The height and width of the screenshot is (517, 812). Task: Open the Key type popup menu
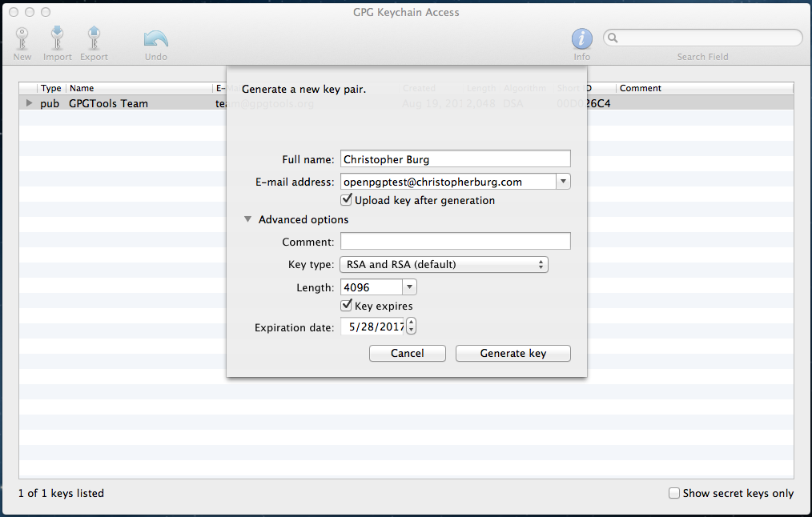[444, 264]
